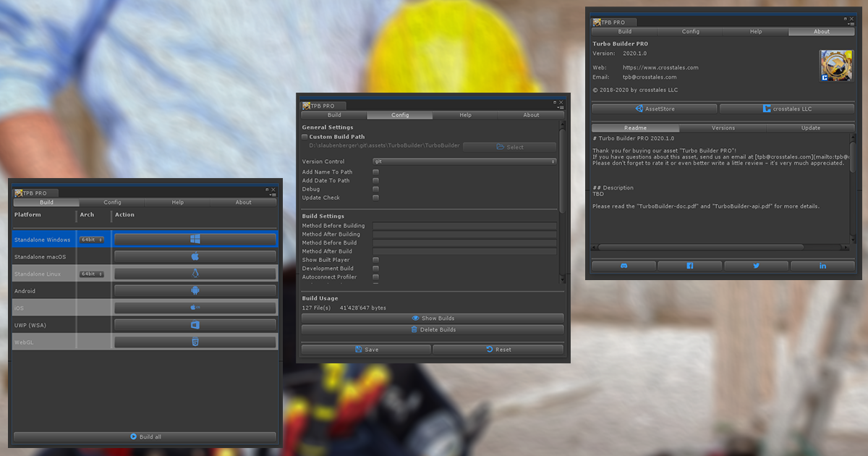The width and height of the screenshot is (868, 456).
Task: Click the Twitter bird icon
Action: point(756,266)
